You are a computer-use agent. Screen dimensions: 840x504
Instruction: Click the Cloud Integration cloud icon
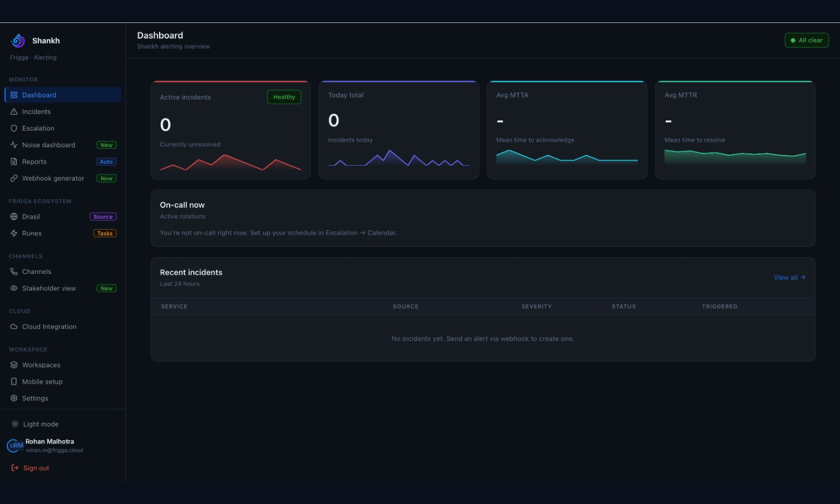point(14,326)
